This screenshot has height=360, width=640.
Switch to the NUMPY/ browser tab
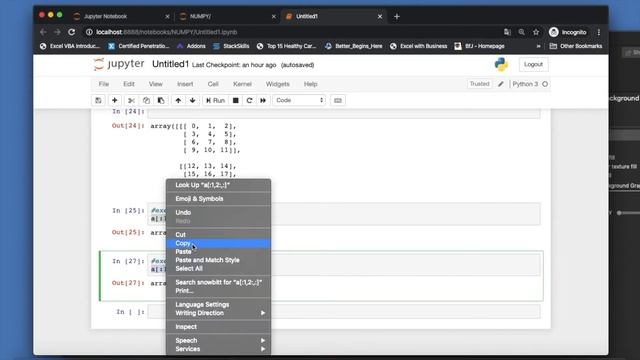227,16
